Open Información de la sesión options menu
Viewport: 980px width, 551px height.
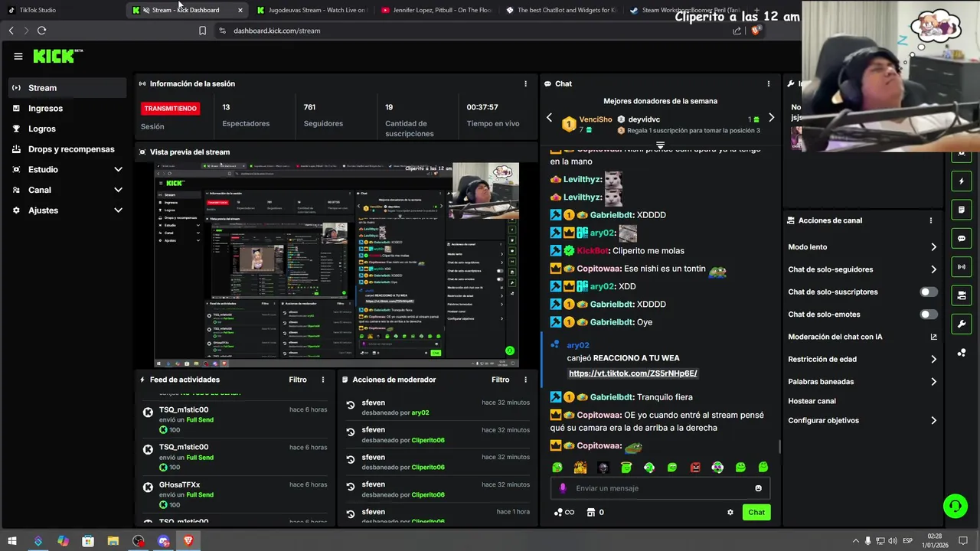[525, 83]
